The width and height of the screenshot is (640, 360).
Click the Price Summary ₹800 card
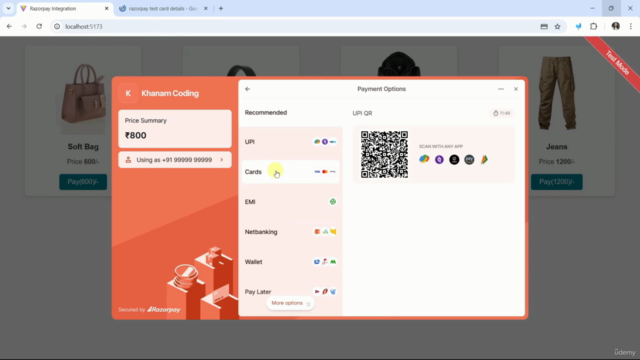(175, 129)
